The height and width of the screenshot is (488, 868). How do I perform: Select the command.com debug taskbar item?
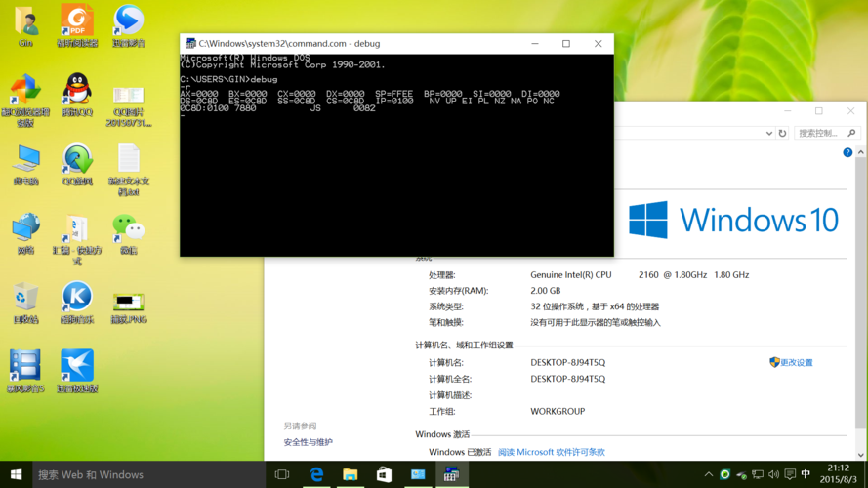pyautogui.click(x=452, y=474)
